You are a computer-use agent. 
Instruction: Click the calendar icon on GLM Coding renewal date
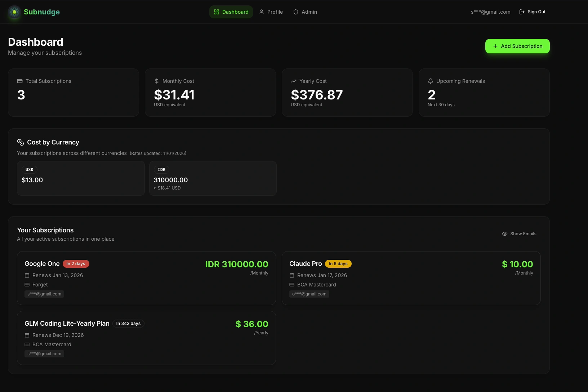coord(27,335)
